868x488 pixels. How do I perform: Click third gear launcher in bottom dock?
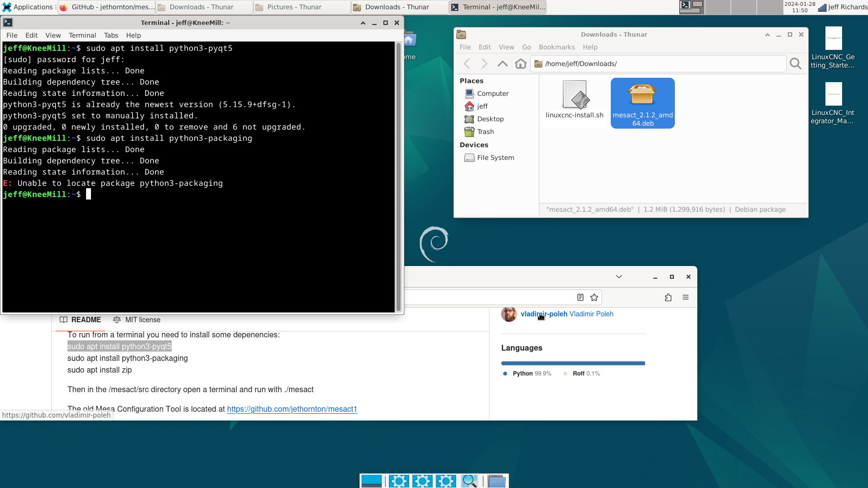[x=446, y=481]
